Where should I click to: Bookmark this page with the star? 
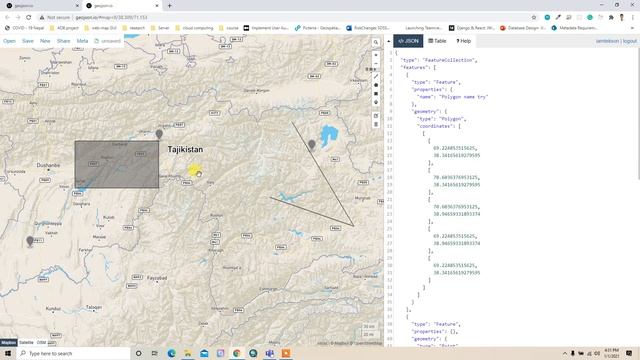click(533, 18)
